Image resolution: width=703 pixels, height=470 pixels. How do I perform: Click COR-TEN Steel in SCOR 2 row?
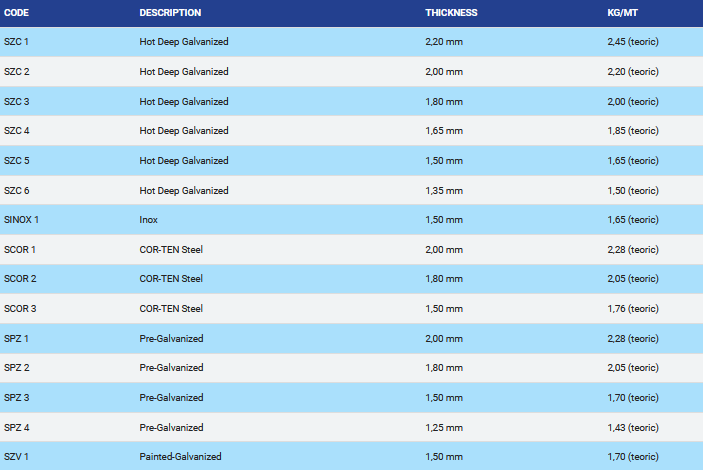(171, 279)
